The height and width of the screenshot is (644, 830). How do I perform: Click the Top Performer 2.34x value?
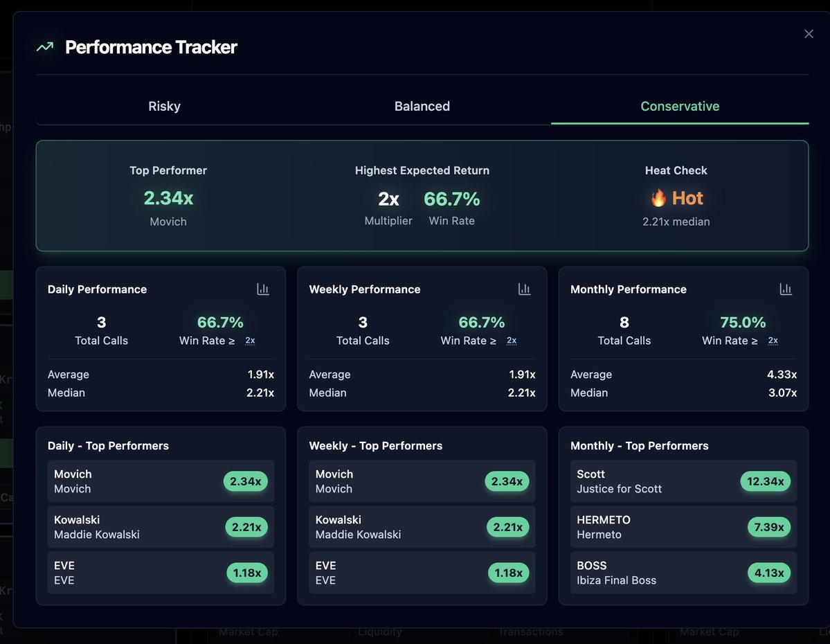168,199
